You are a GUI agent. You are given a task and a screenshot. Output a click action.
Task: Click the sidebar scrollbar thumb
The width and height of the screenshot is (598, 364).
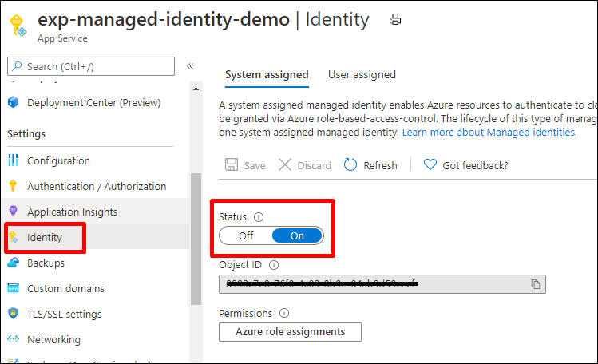196,239
